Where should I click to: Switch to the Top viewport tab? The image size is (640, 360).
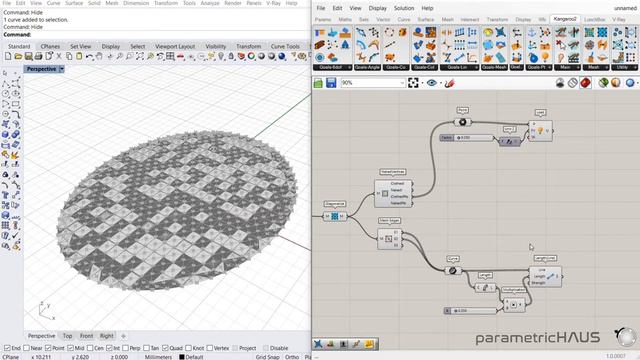pos(67,336)
